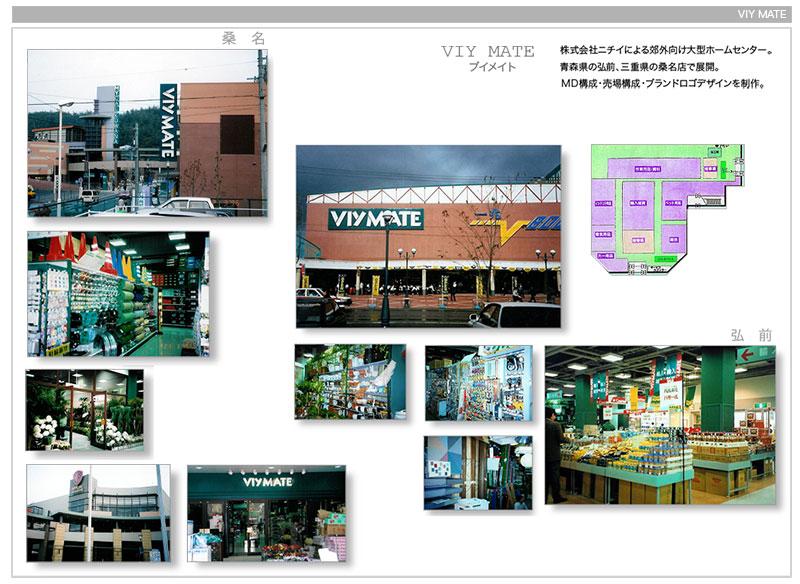800x584 pixels.
Task: Open the green store entrance VIY MATE photo
Action: click(x=266, y=513)
